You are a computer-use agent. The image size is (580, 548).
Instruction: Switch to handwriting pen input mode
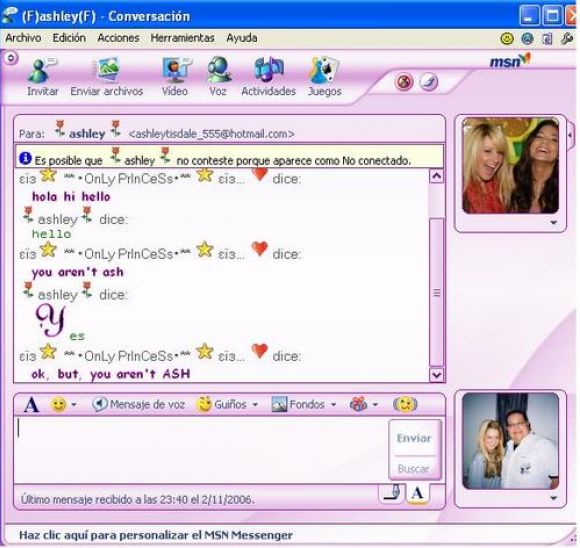393,493
